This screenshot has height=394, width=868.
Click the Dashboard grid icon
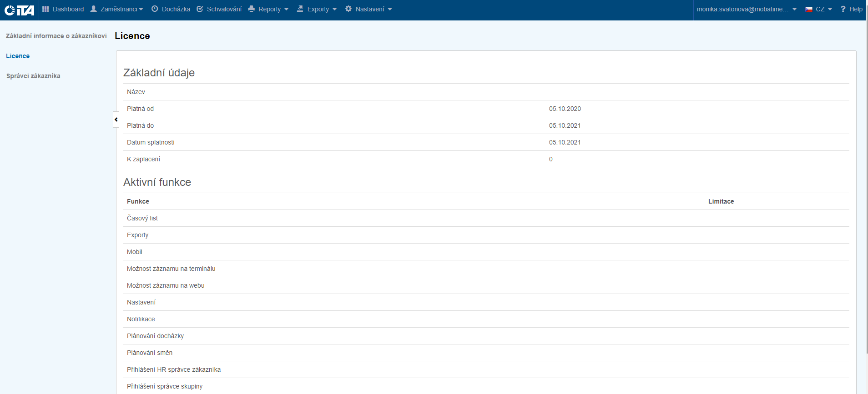click(x=45, y=9)
